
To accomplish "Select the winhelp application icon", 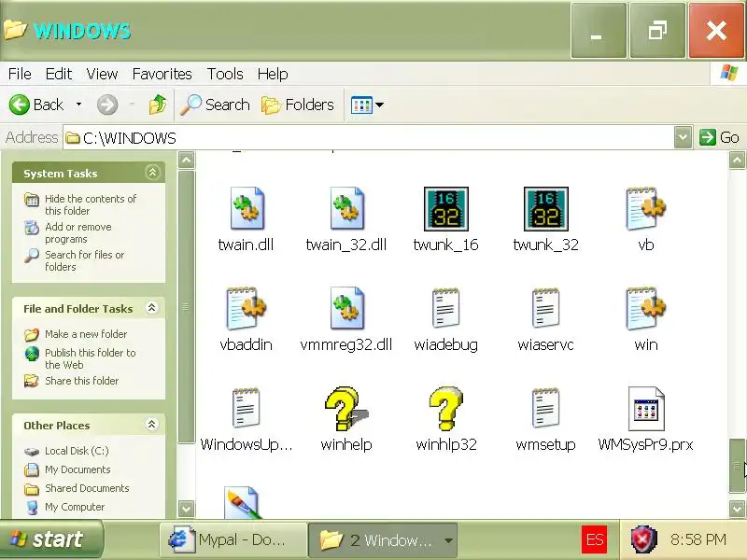I will click(346, 409).
